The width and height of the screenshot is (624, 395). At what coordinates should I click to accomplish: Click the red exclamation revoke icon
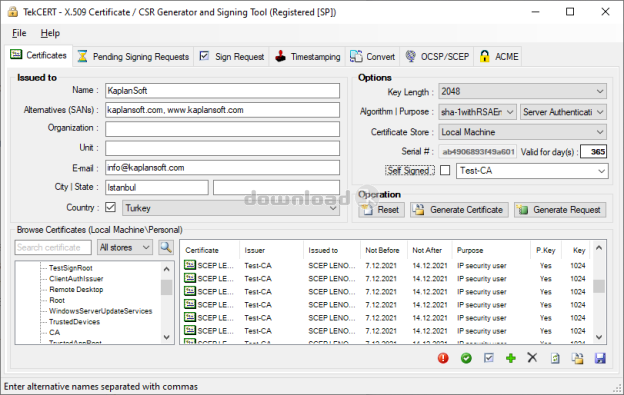click(x=443, y=358)
